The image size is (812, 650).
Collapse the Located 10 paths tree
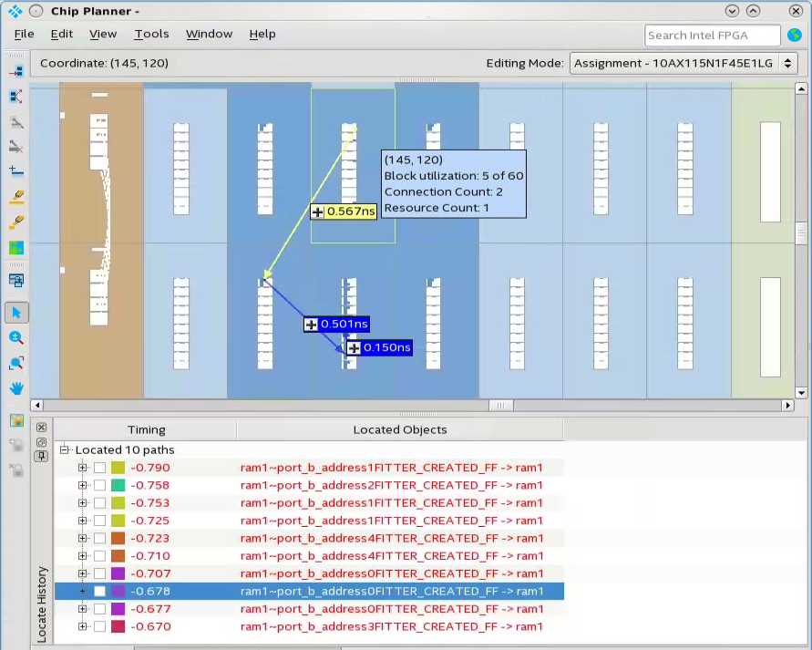(x=66, y=450)
